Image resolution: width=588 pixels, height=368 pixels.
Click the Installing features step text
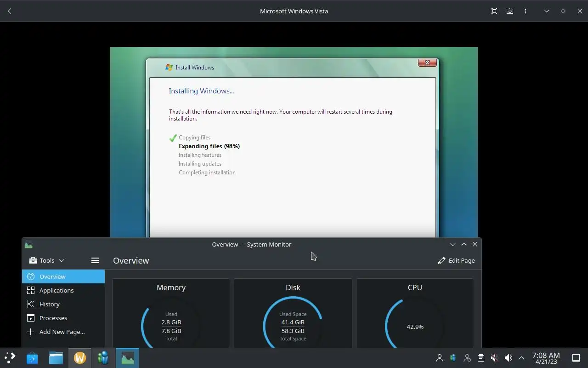pos(200,155)
